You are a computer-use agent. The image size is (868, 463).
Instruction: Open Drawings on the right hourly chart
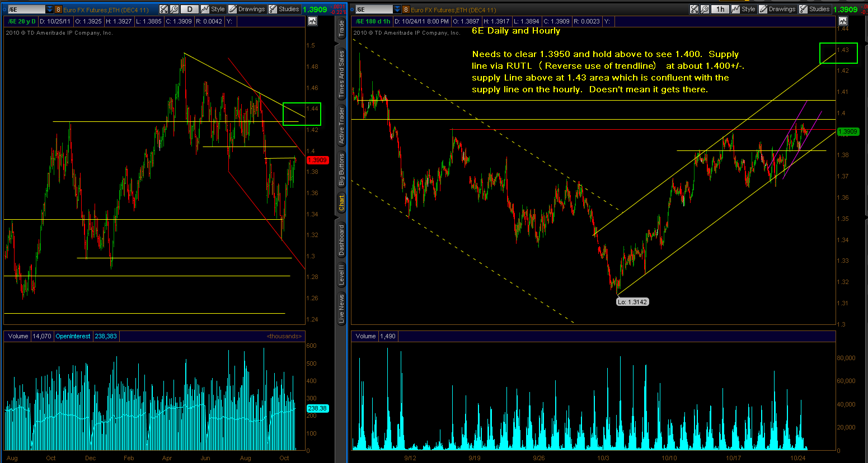point(777,9)
